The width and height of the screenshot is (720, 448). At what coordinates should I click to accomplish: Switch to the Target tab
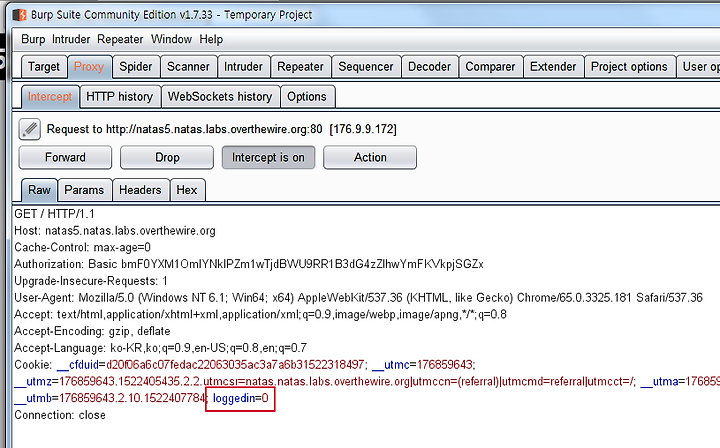44,67
